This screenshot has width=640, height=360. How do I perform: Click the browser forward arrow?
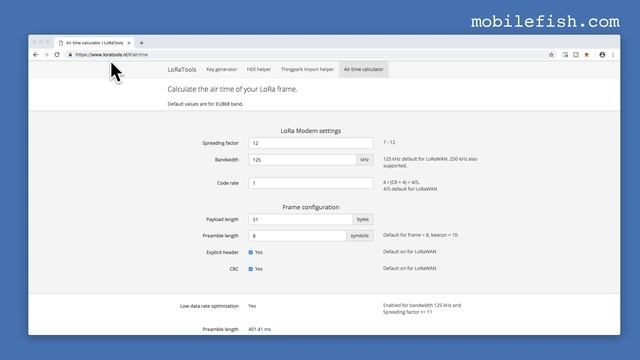point(46,55)
